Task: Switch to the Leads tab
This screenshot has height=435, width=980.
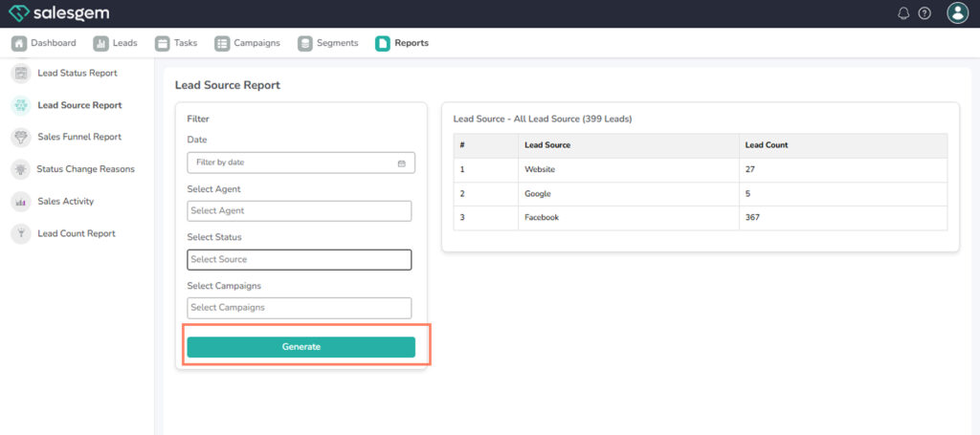Action: 116,43
